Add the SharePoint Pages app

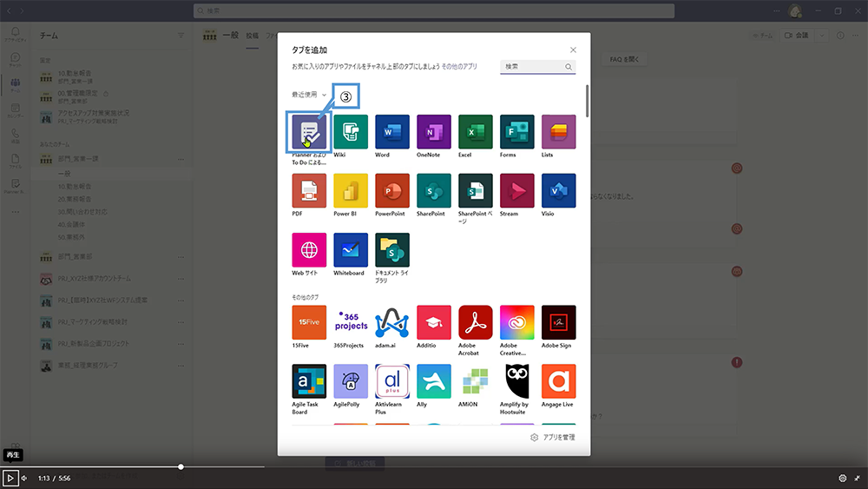(x=475, y=190)
